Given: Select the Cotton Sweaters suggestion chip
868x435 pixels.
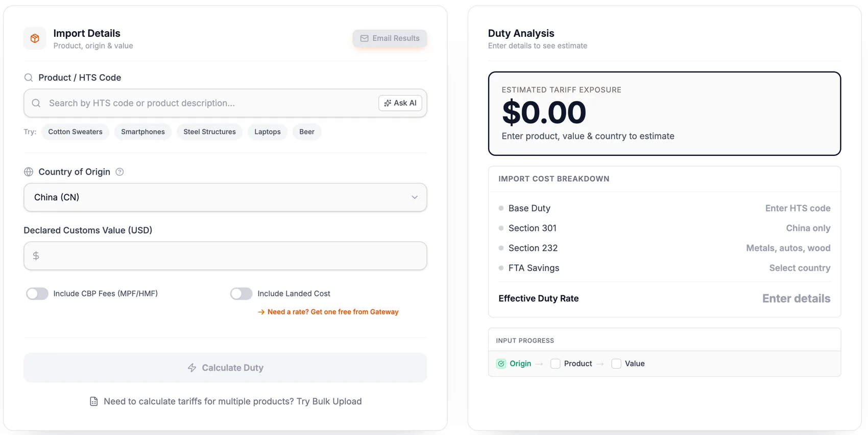Looking at the screenshot, I should click(x=76, y=132).
